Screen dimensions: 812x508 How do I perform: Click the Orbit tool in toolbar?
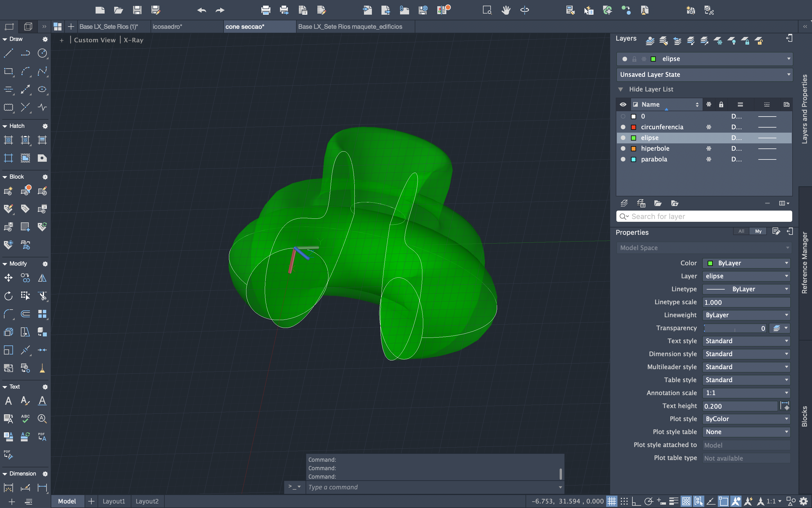tap(524, 10)
